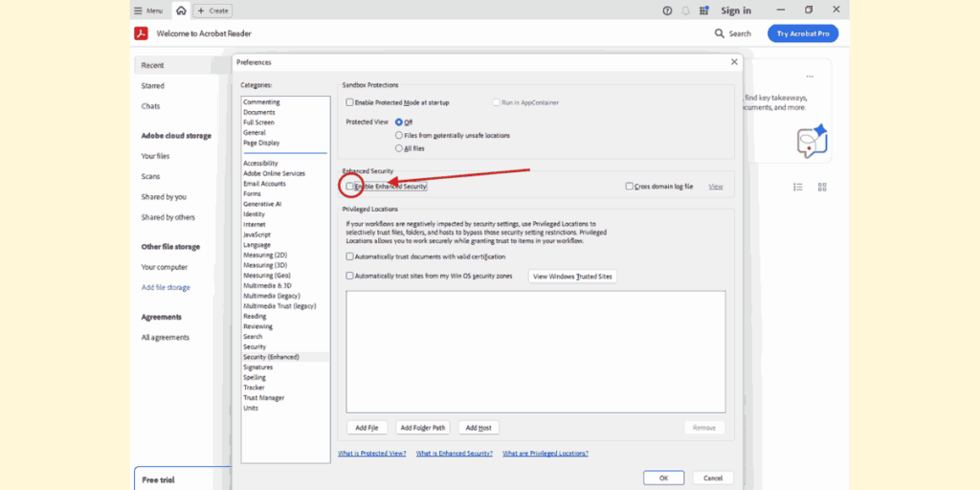Click Sign in

pyautogui.click(x=736, y=11)
